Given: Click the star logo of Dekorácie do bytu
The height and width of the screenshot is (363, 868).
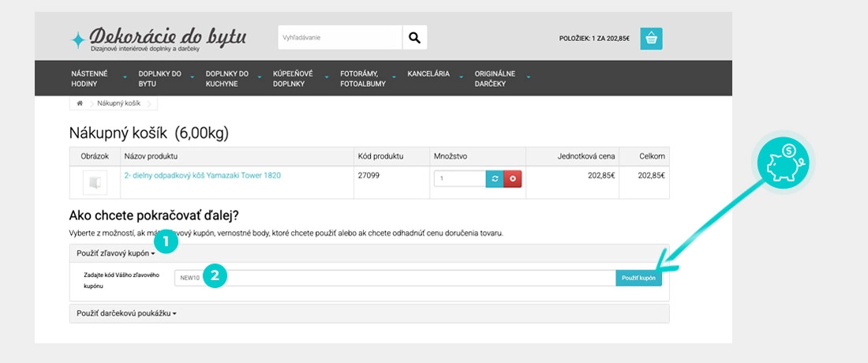Looking at the screenshot, I should tap(78, 39).
